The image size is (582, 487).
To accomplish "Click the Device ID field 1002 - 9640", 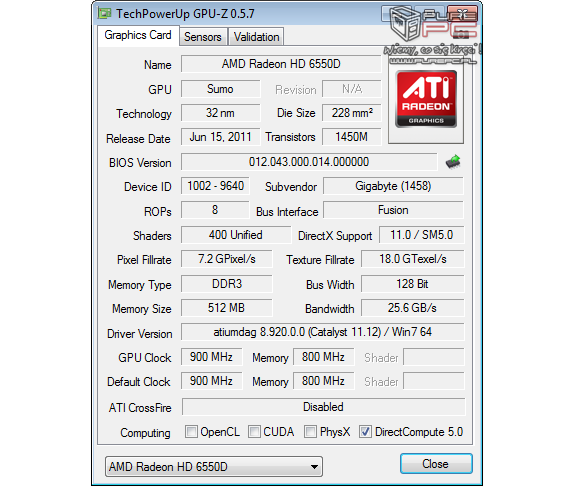I will point(215,186).
